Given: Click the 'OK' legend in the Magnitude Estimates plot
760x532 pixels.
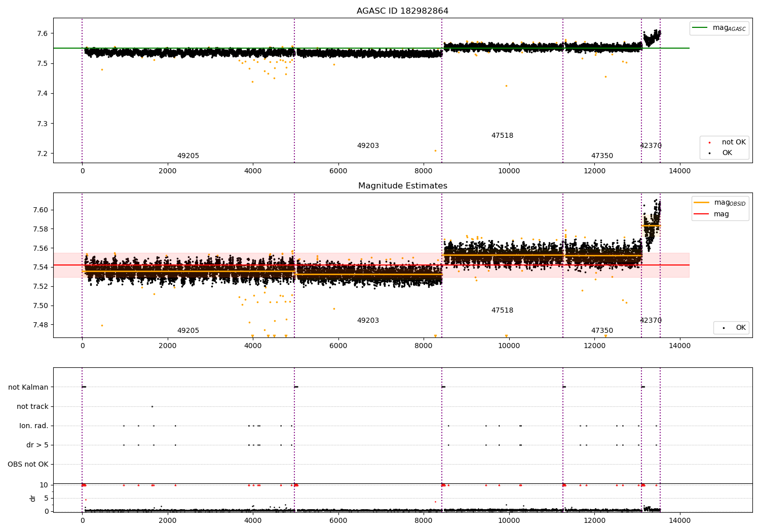Looking at the screenshot, I should pos(734,328).
